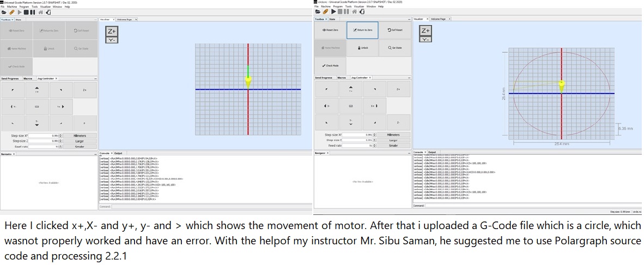The width and height of the screenshot is (644, 265).
Task: Toggle Millimeters units button in left window
Action: click(80, 135)
